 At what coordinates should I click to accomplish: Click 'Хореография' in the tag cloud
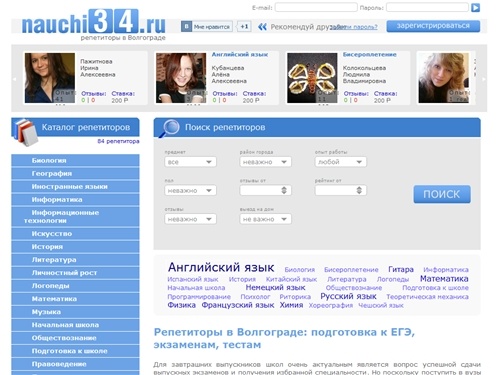331,305
